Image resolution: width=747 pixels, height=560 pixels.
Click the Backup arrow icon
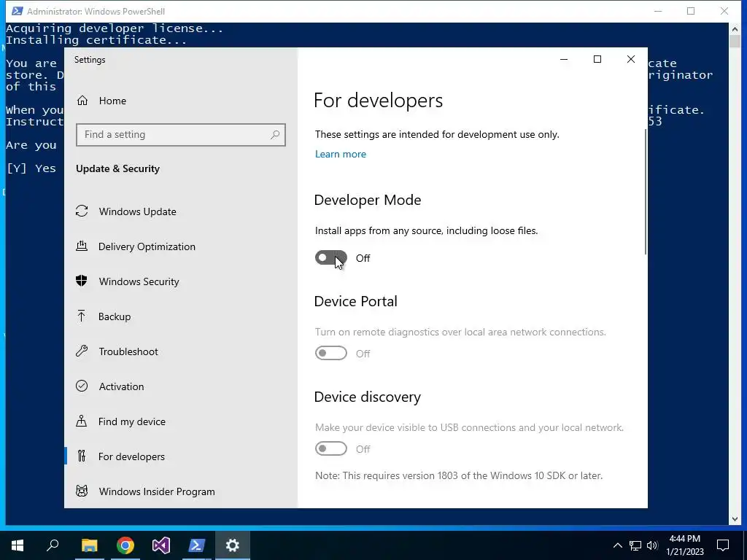pyautogui.click(x=82, y=316)
